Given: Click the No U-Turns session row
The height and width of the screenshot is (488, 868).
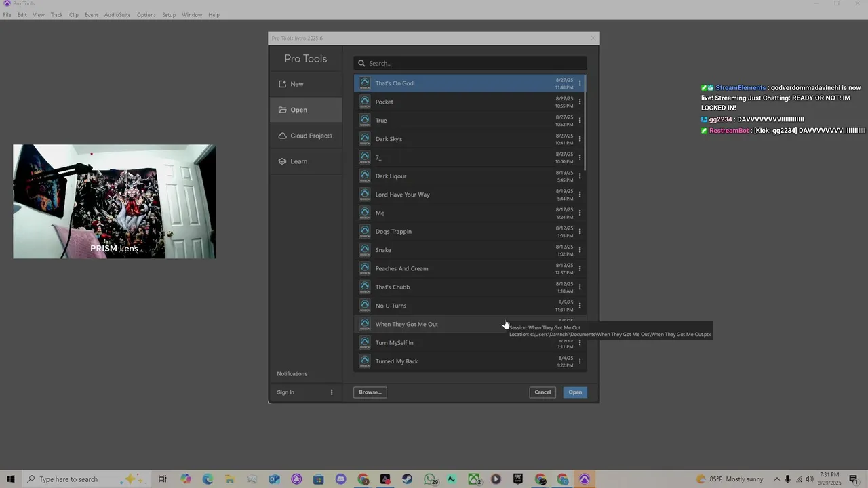Looking at the screenshot, I should click(x=470, y=306).
